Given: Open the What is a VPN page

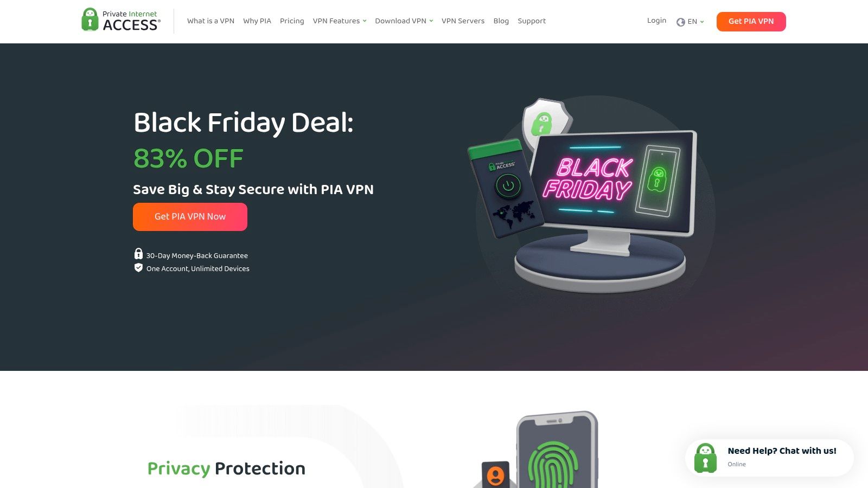Looking at the screenshot, I should (210, 21).
